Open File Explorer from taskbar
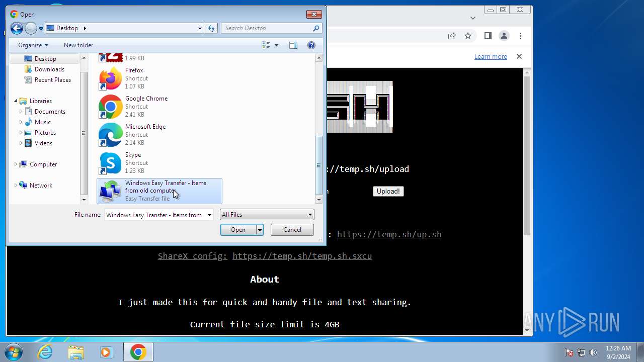644x362 pixels. 75,352
